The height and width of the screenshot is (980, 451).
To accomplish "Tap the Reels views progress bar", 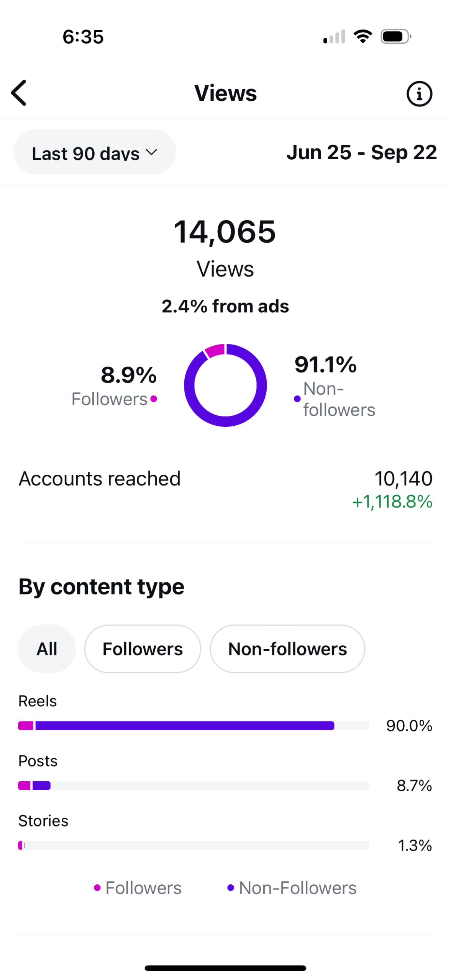I will 194,725.
